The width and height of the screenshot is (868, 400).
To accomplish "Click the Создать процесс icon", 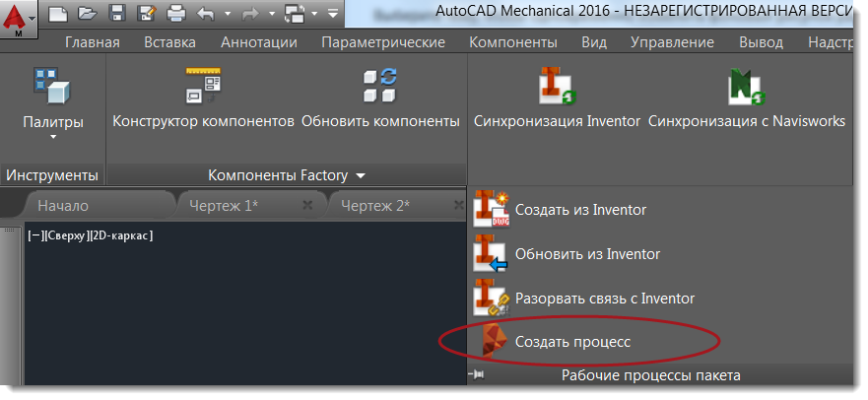I will (493, 341).
